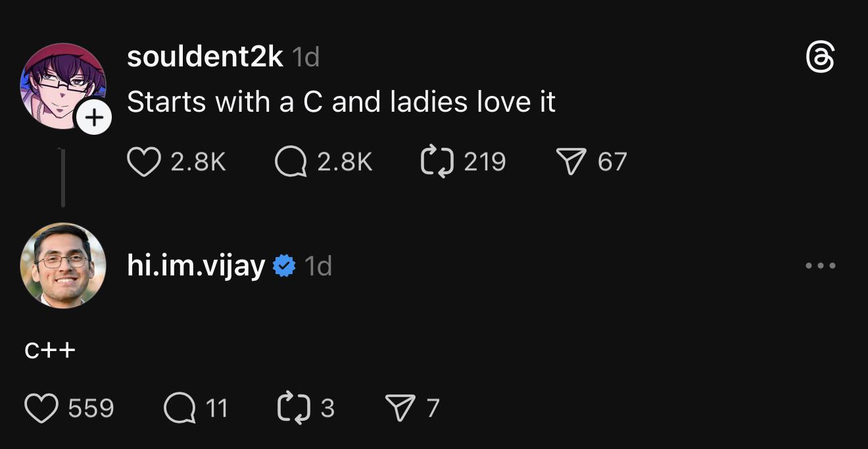
Task: Like the C++ reply
Action: pyautogui.click(x=41, y=408)
